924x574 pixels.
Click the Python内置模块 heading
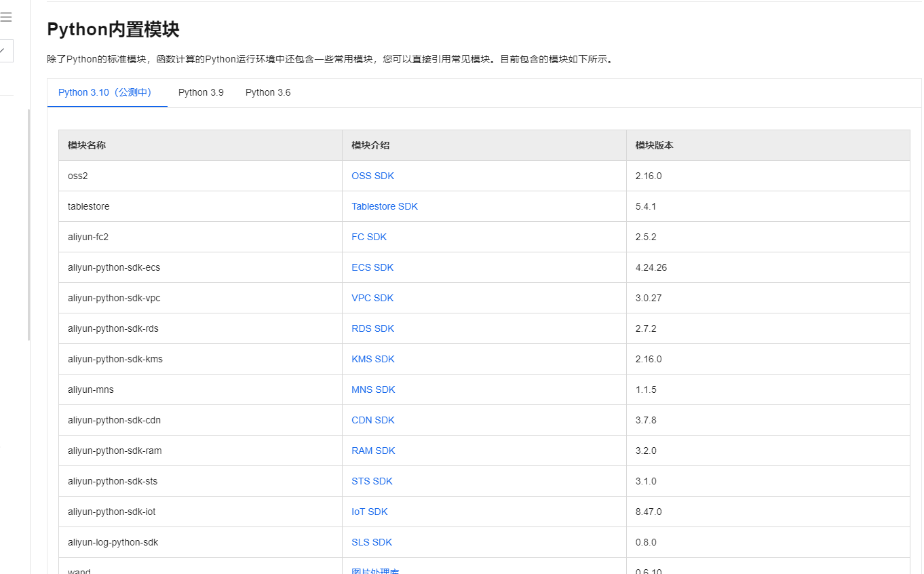coord(113,29)
